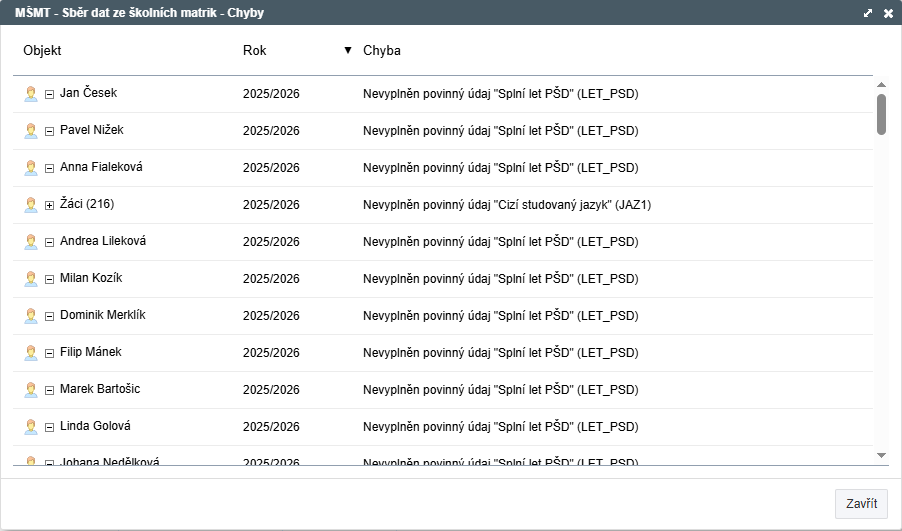Expand the dialog with the resize icon

868,13
